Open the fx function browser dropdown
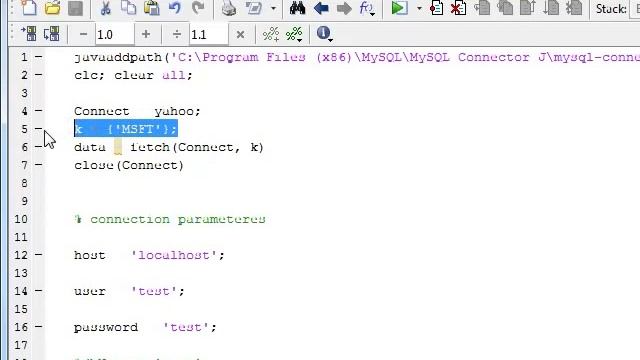The image size is (640, 360). (367, 8)
